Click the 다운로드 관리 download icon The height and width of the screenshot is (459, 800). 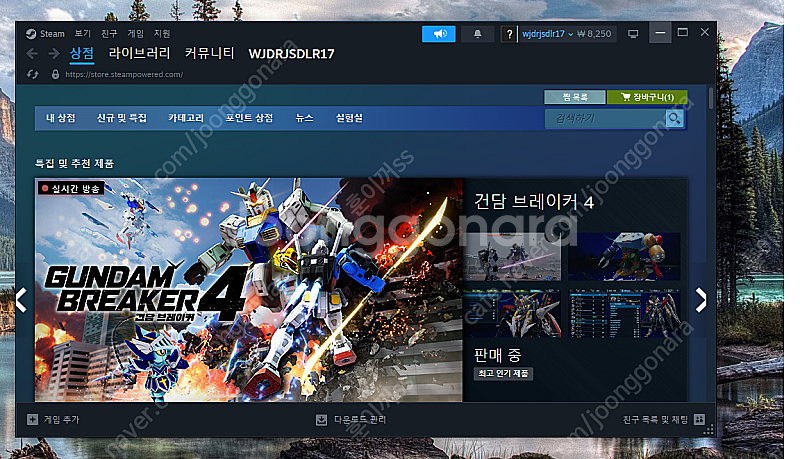coord(321,420)
